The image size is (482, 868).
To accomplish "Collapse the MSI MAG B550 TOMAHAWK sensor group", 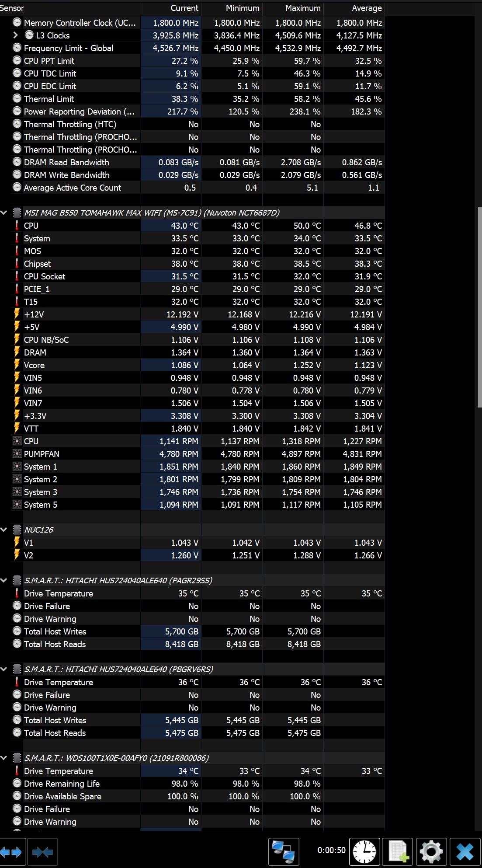I will (x=4, y=213).
